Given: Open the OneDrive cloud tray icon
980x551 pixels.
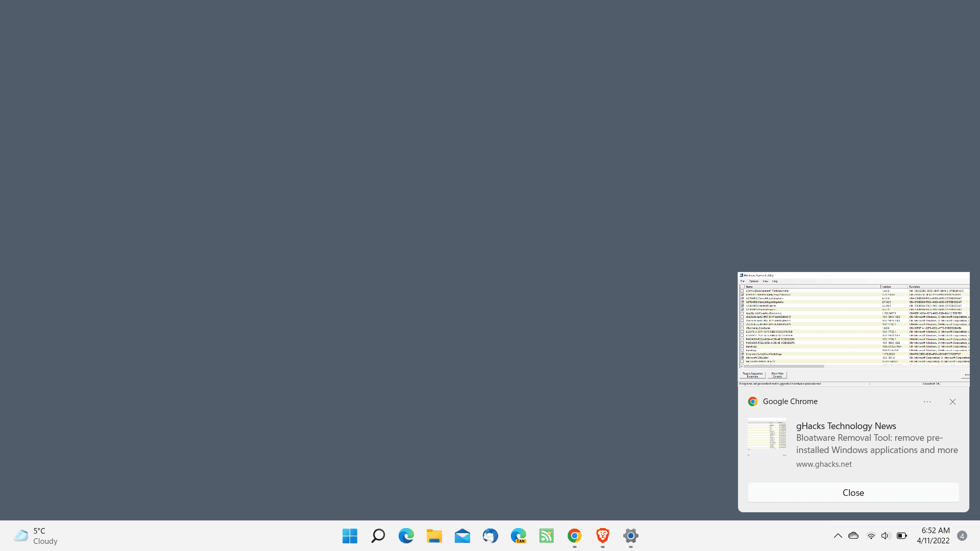Looking at the screenshot, I should 853,536.
